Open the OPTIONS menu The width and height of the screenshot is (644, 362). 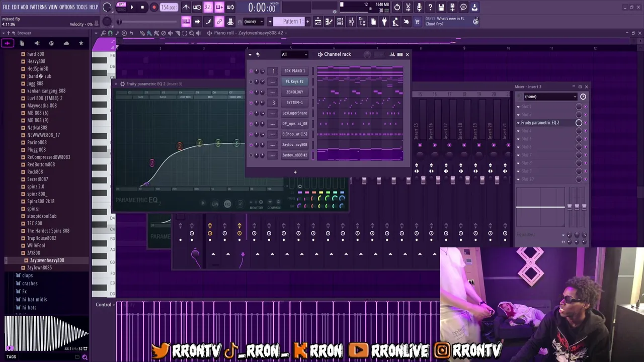(x=67, y=7)
